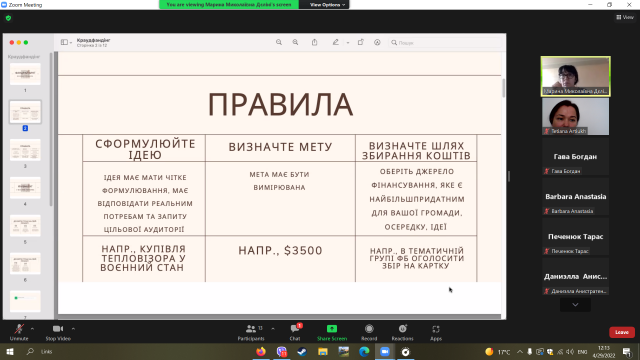Click the document vertical scrollbar
Image resolution: width=640 pixels, height=360 pixels.
503,88
